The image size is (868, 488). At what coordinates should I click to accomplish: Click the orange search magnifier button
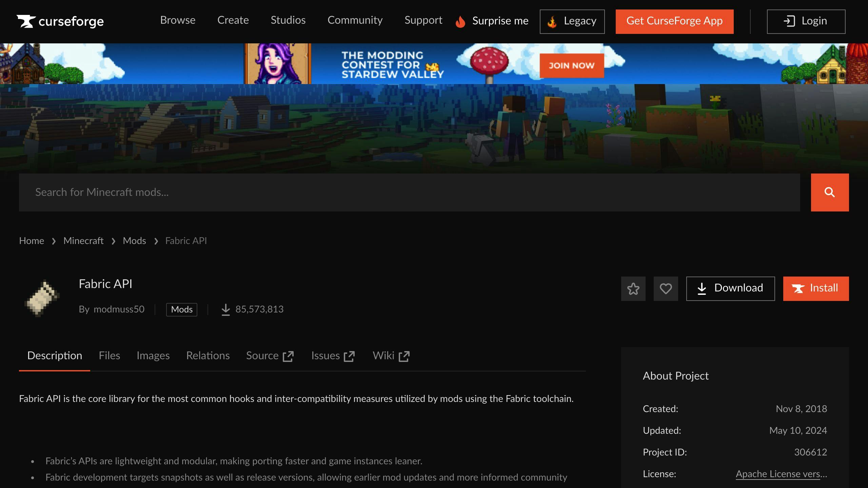click(x=830, y=192)
